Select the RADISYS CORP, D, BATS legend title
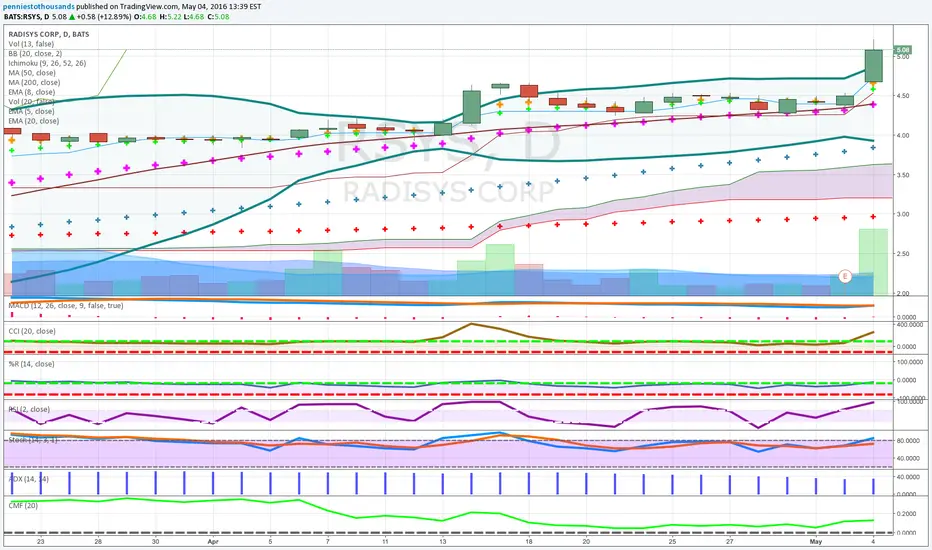Screen dimensions: 932x550 pos(49,34)
